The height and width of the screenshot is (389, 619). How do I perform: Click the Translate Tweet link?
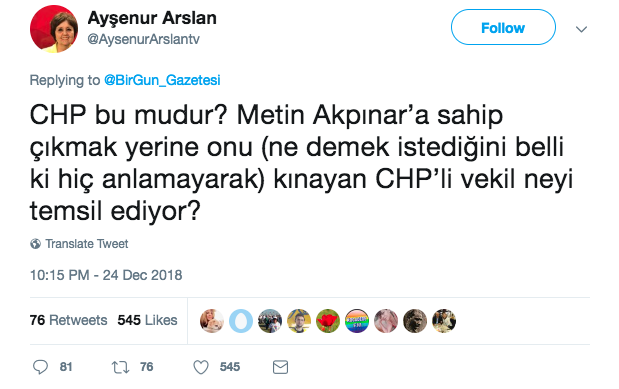point(86,244)
